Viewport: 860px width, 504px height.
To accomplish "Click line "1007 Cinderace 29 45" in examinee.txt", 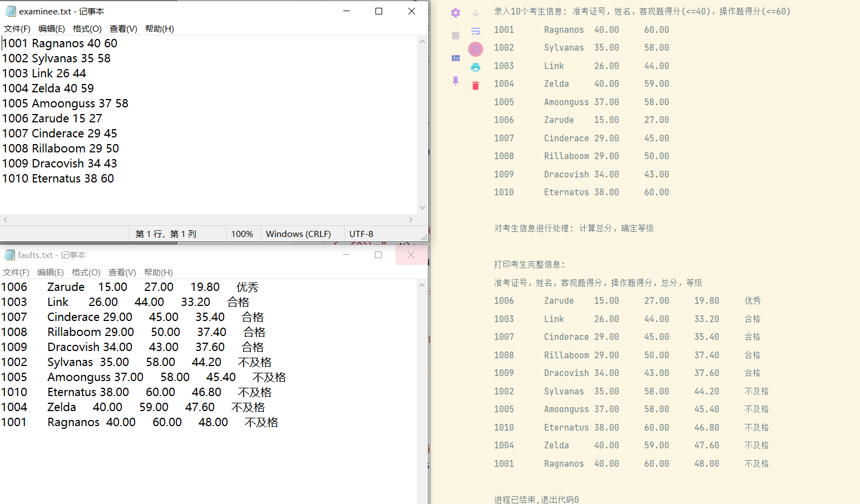I will tap(60, 134).
